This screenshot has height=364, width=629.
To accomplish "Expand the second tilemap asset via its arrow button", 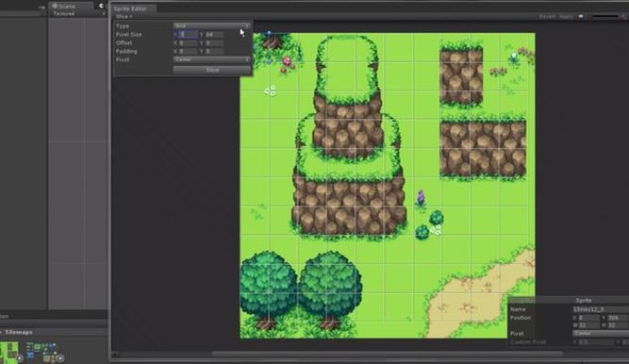I will pyautogui.click(x=60, y=358).
